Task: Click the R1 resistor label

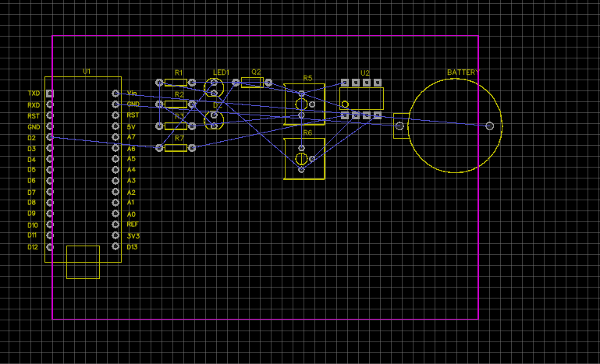Action: pyautogui.click(x=179, y=72)
